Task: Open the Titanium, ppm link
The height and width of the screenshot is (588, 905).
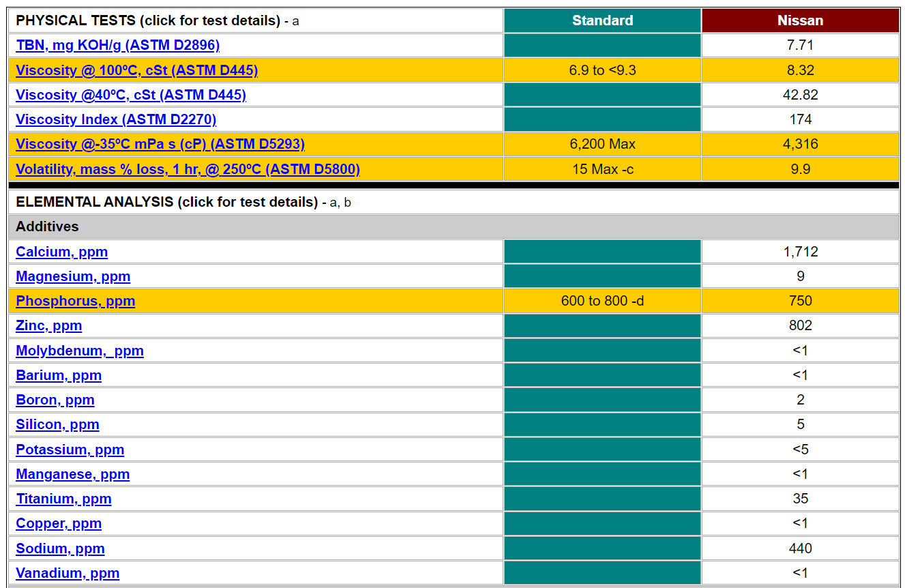Action: (63, 499)
